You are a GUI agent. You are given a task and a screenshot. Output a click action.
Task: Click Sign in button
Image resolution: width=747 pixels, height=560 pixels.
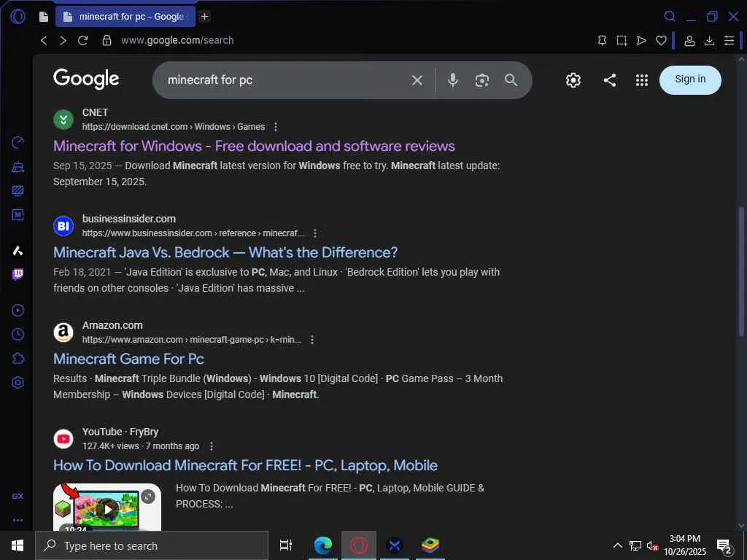tap(690, 79)
